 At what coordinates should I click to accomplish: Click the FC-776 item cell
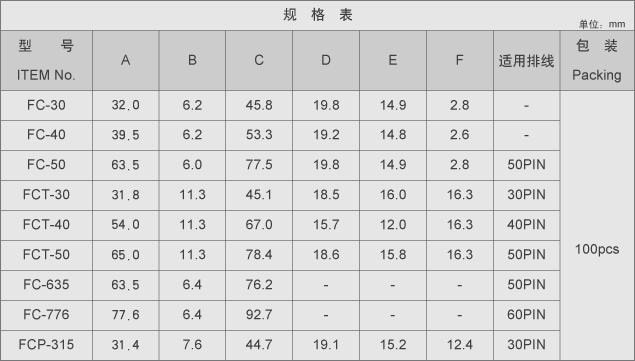click(x=46, y=315)
